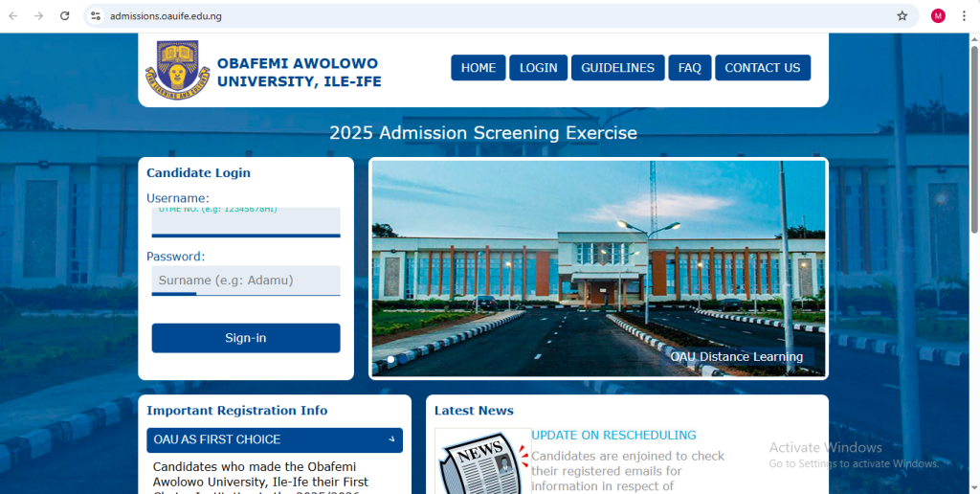This screenshot has width=980, height=494.
Task: Click the scrollbar up arrow
Action: point(973,38)
